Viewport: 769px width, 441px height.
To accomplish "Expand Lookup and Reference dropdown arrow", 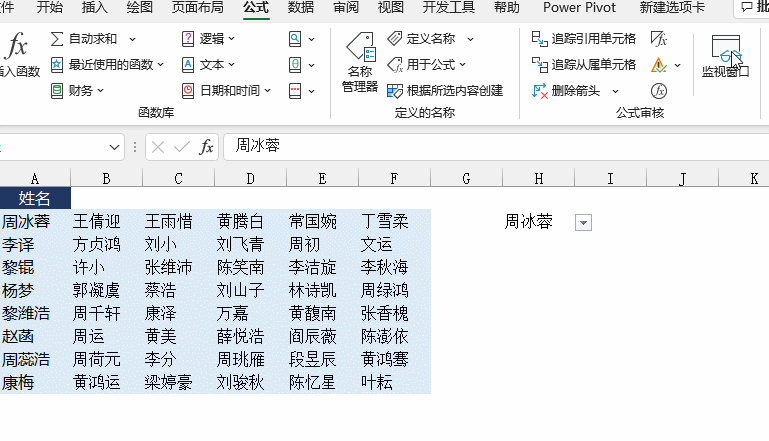I will pyautogui.click(x=311, y=39).
